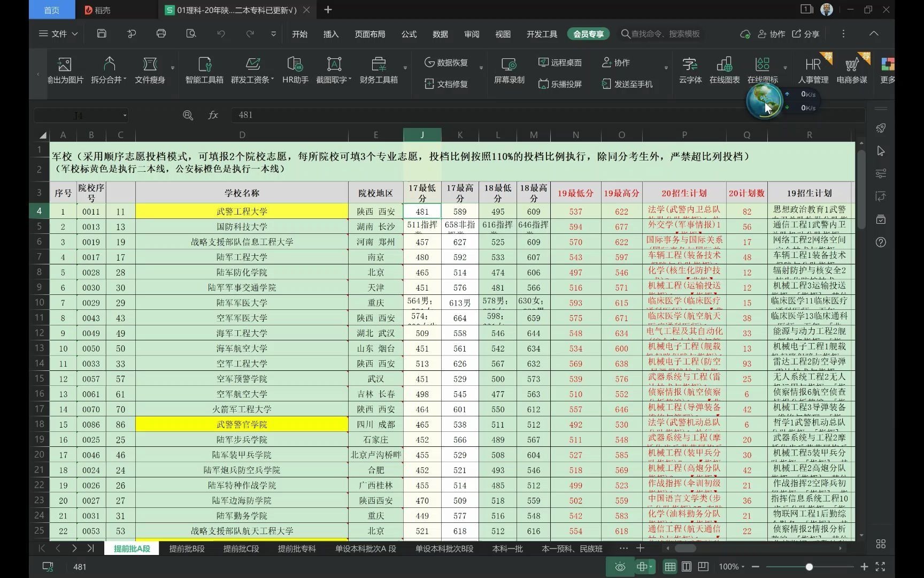924x578 pixels.
Task: Open the 文件瘦身 tool
Action: point(150,71)
